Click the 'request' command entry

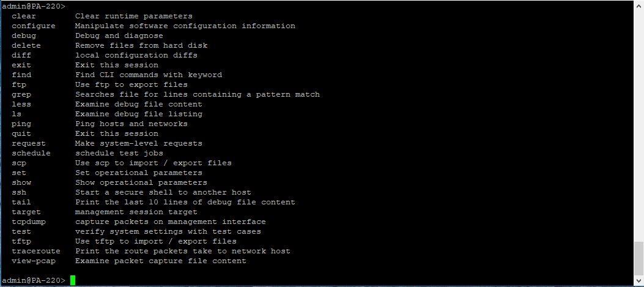coord(28,143)
